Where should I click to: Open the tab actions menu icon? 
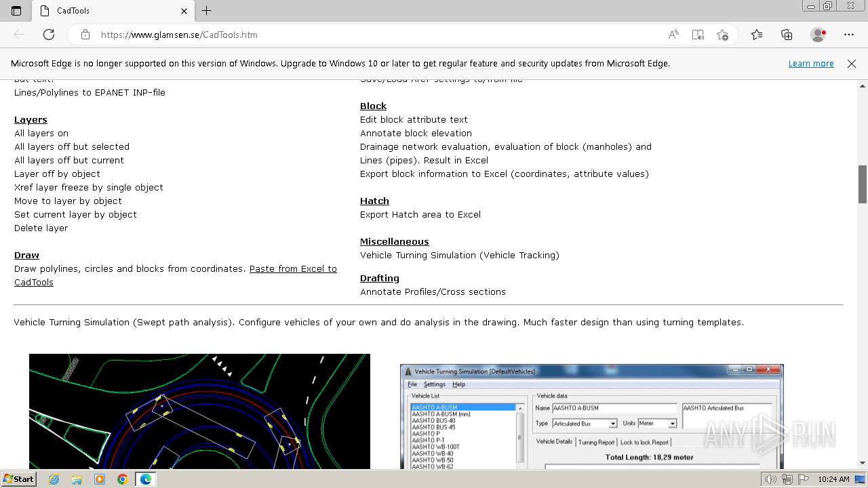tap(16, 11)
